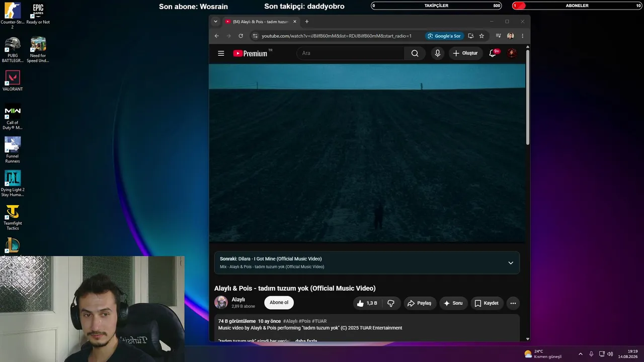
Task: Open Chrome media controls icon
Action: (x=498, y=36)
